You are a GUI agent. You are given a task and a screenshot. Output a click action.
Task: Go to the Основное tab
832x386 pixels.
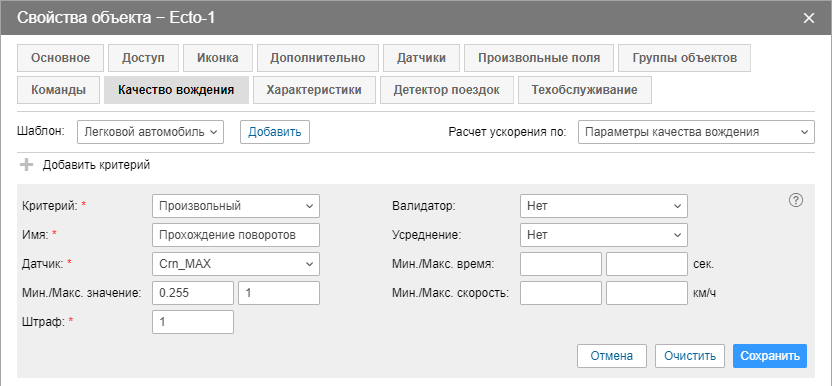pos(60,58)
